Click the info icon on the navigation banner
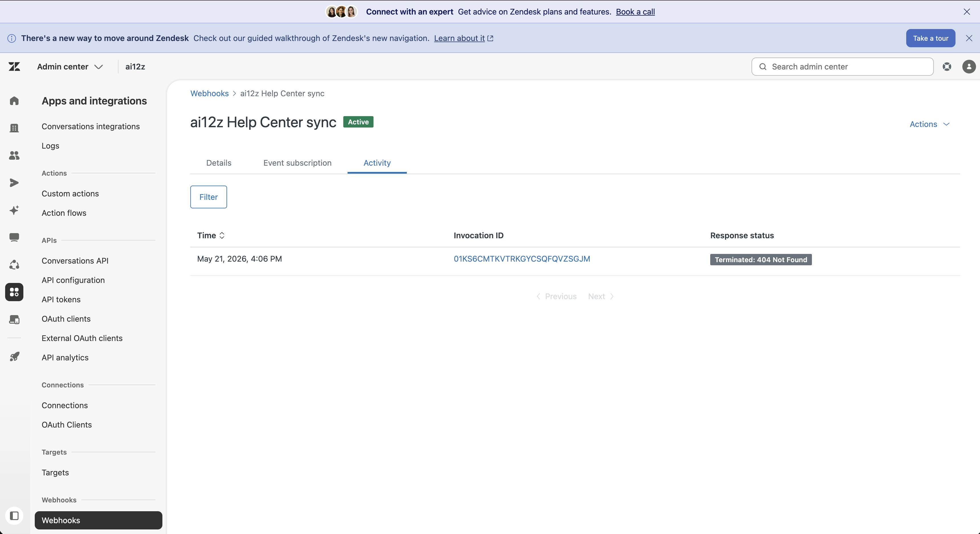980x534 pixels. pos(12,38)
